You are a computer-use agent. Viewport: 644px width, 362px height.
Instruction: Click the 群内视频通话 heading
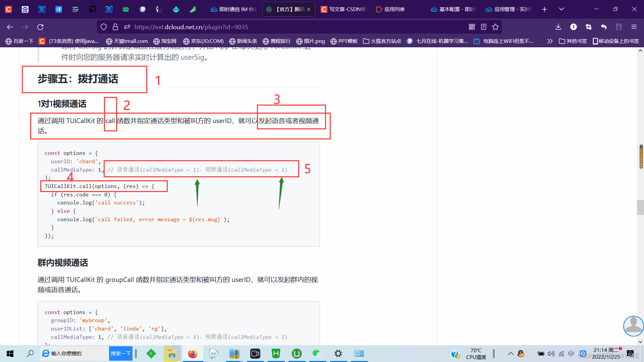pos(63,263)
